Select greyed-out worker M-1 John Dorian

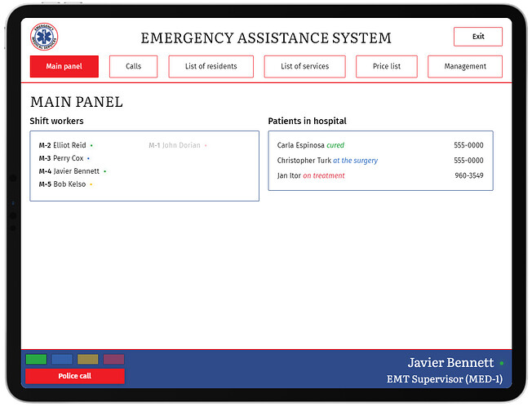(175, 145)
